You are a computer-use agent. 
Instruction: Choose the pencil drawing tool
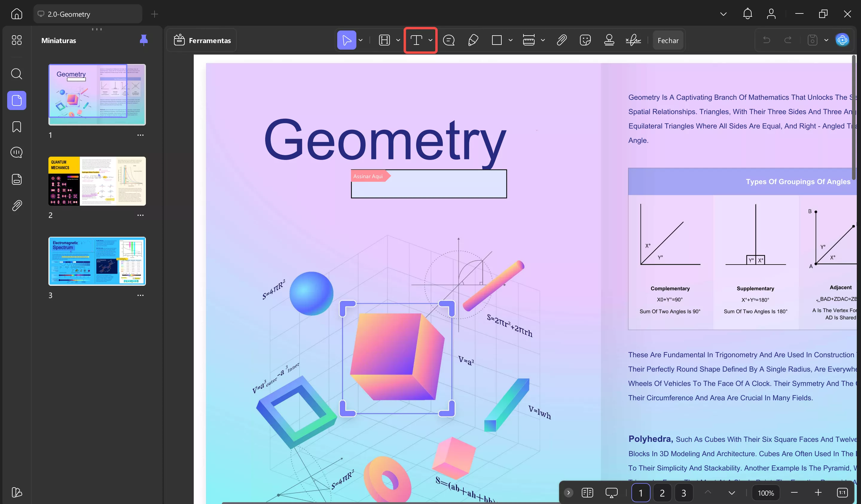(x=473, y=40)
